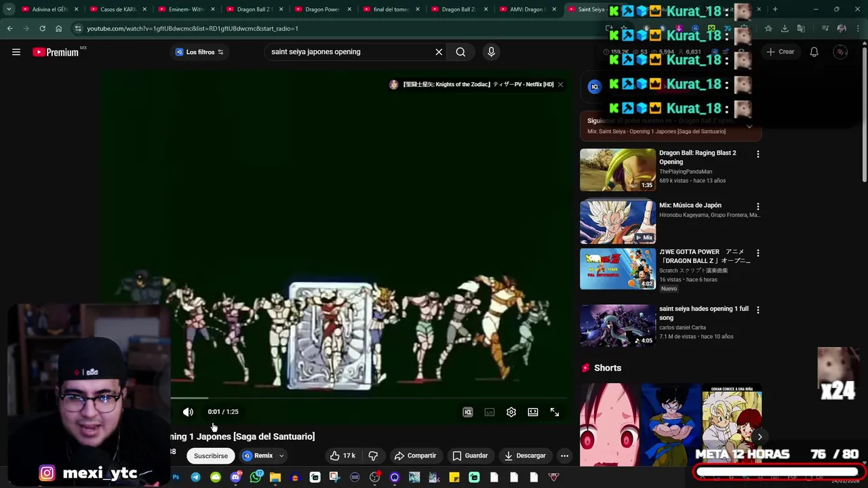Open the tab search dropdown in Chrome
This screenshot has height=488, width=868.
coord(8,9)
